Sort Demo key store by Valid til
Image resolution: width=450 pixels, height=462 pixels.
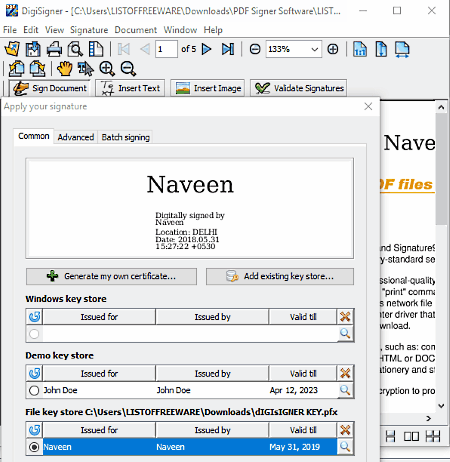point(303,373)
